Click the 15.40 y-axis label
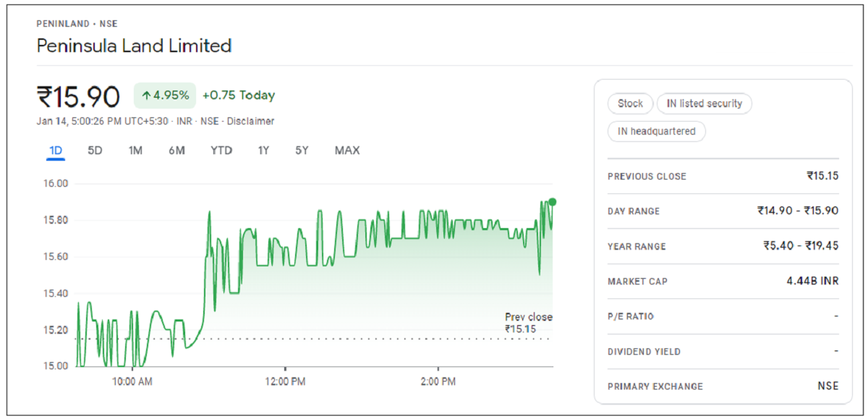The height and width of the screenshot is (420, 868). [56, 293]
